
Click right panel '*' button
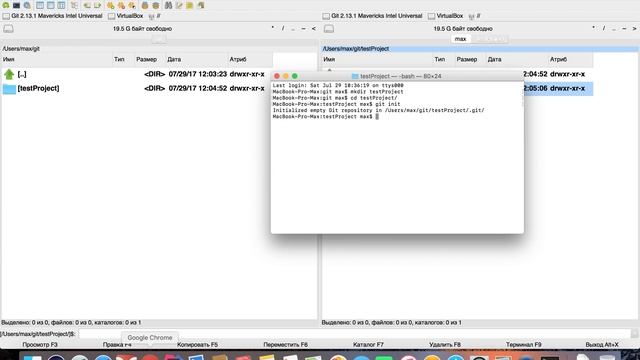click(593, 28)
